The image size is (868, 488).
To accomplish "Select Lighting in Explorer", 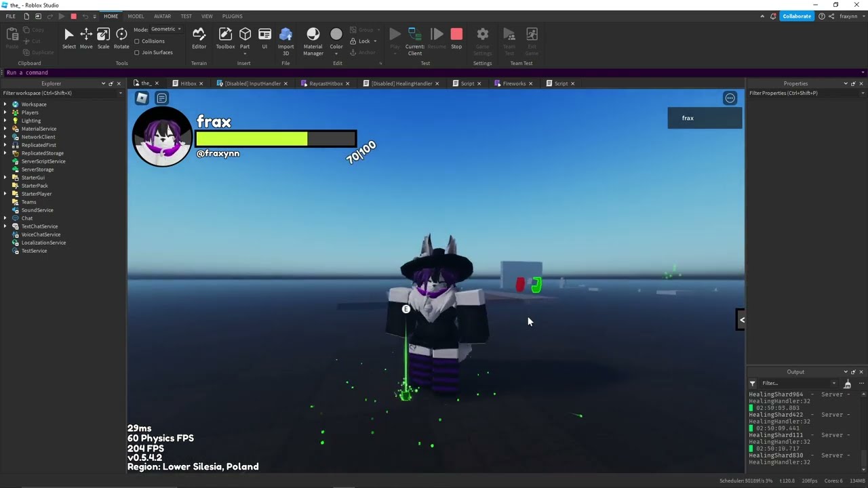I will point(31,121).
